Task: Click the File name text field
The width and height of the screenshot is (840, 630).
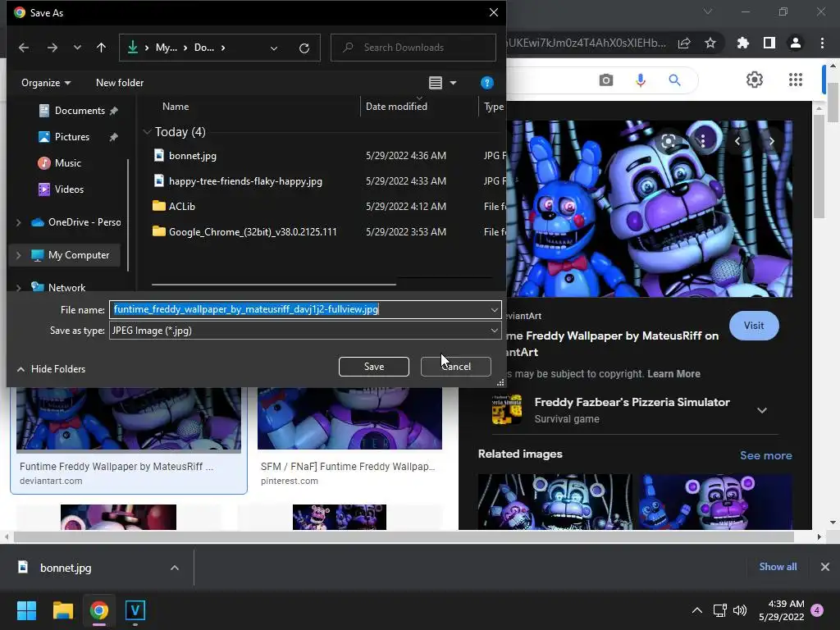Action: tap(299, 309)
